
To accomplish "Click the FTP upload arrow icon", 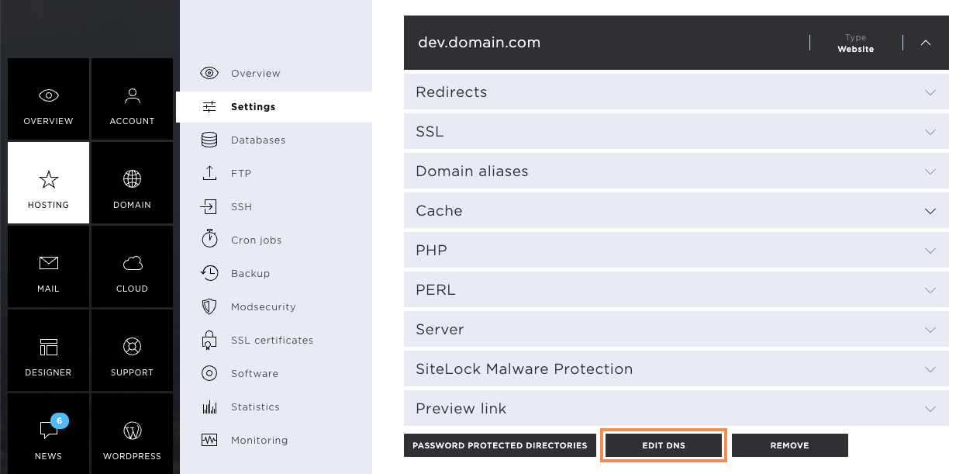I will (x=209, y=173).
